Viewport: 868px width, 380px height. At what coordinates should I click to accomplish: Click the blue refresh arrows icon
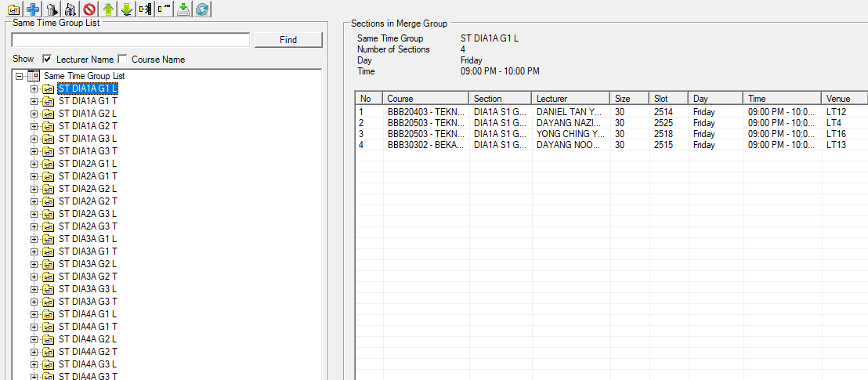click(x=202, y=9)
